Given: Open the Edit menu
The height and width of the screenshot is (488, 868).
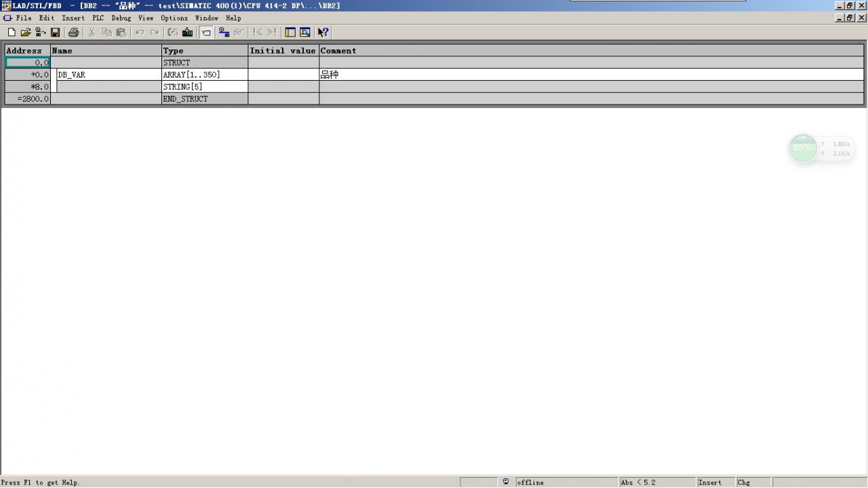Looking at the screenshot, I should (x=46, y=18).
